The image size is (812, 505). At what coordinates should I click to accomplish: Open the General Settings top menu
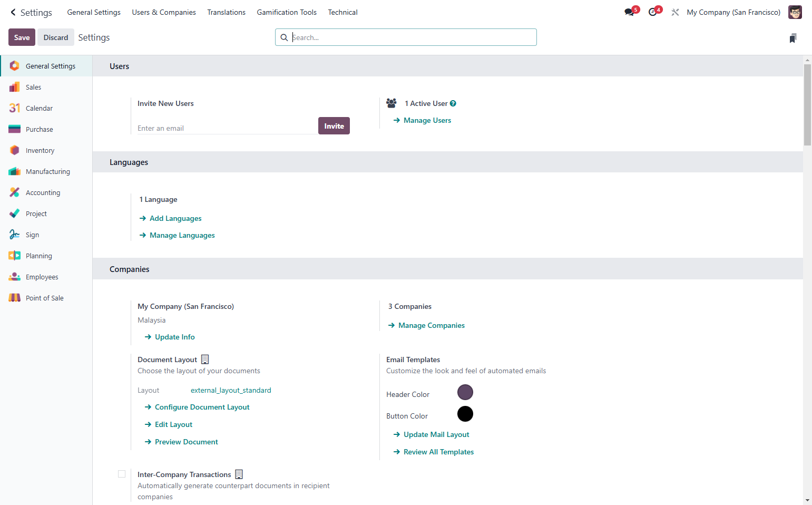(x=94, y=12)
